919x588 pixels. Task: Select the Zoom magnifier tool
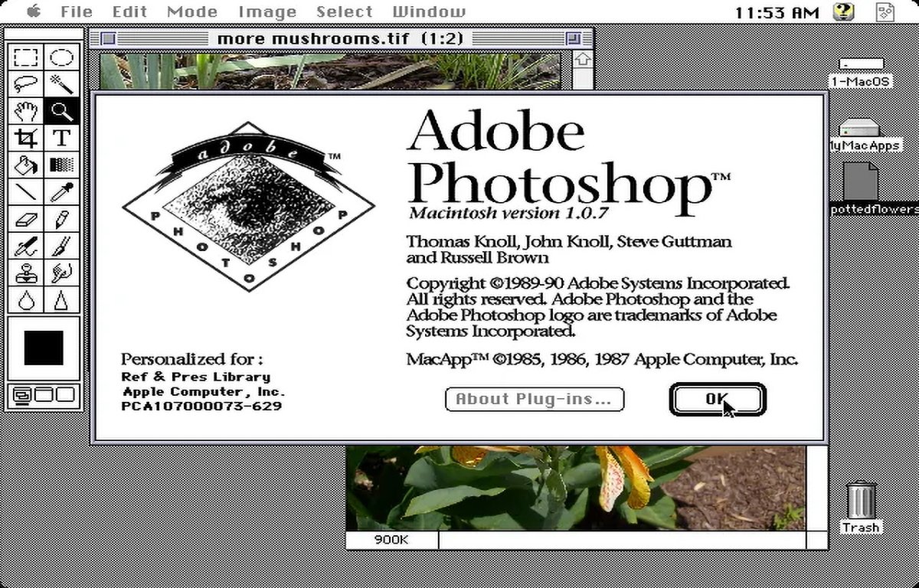click(61, 111)
